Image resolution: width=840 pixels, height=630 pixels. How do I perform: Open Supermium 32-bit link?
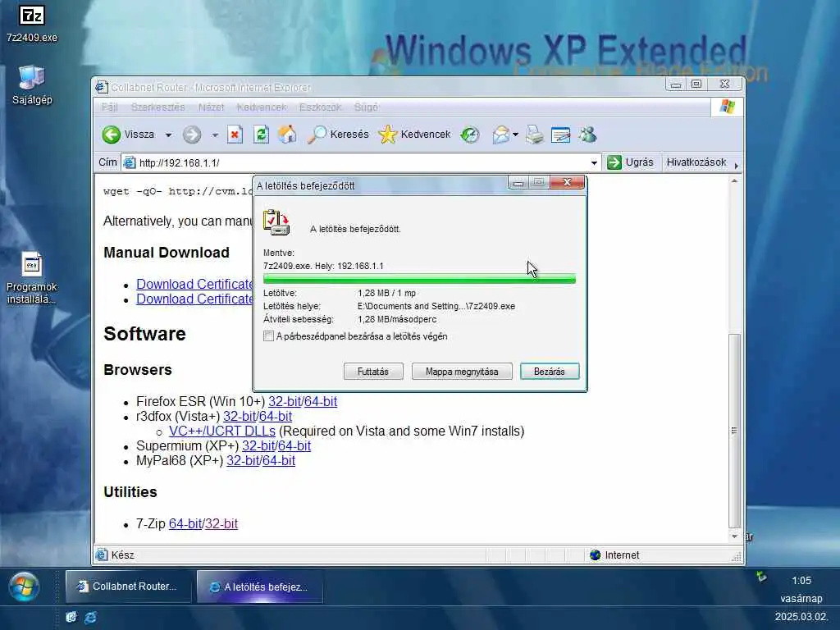[258, 445]
